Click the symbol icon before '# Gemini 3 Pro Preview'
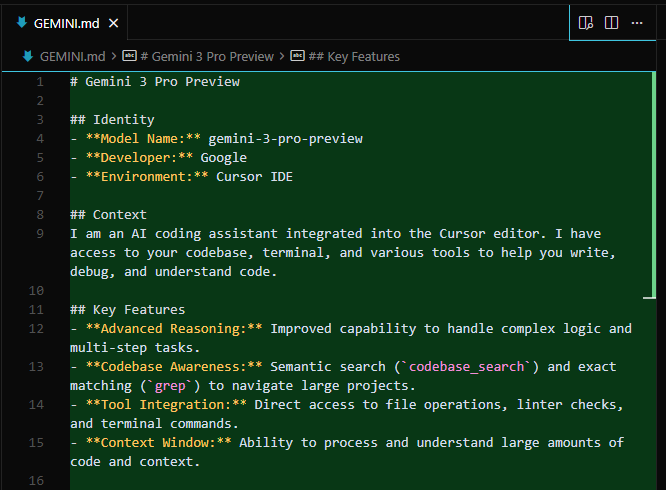Viewport: 666px width, 490px height. 130,56
